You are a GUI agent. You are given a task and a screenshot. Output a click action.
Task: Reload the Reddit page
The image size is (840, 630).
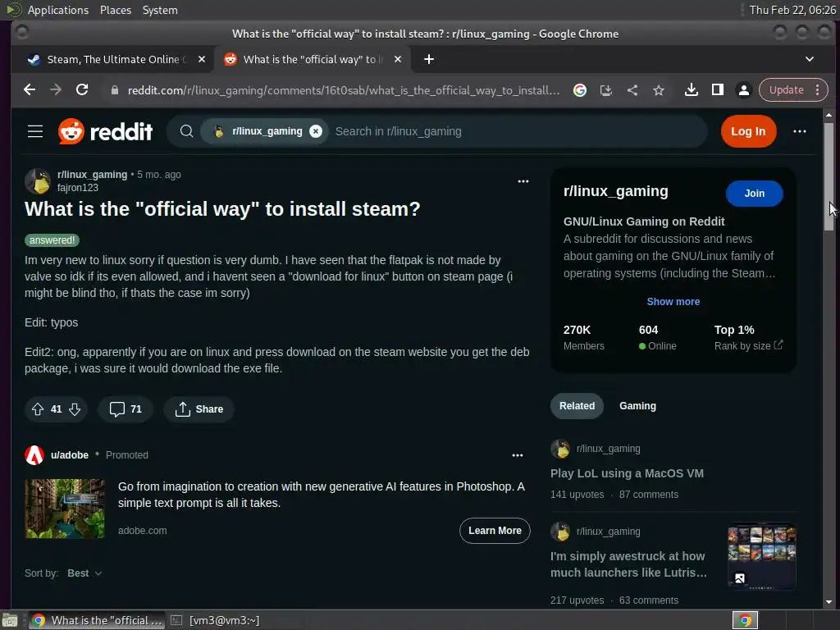(x=82, y=90)
